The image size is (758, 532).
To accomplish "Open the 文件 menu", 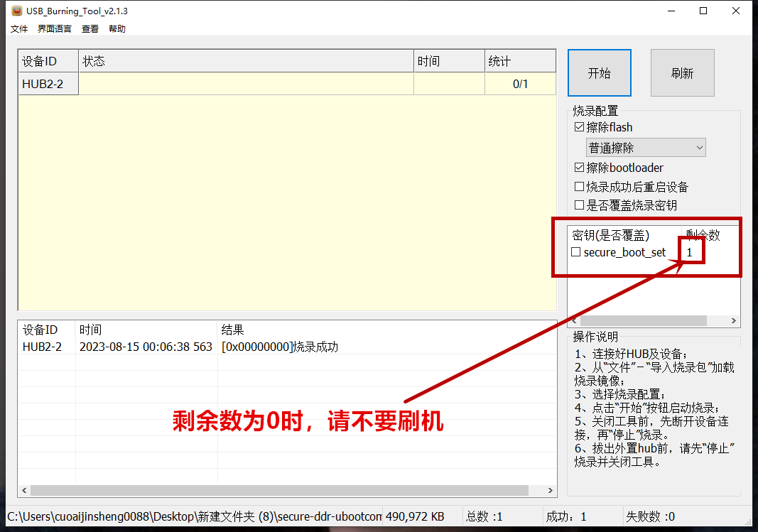I will 18,28.
